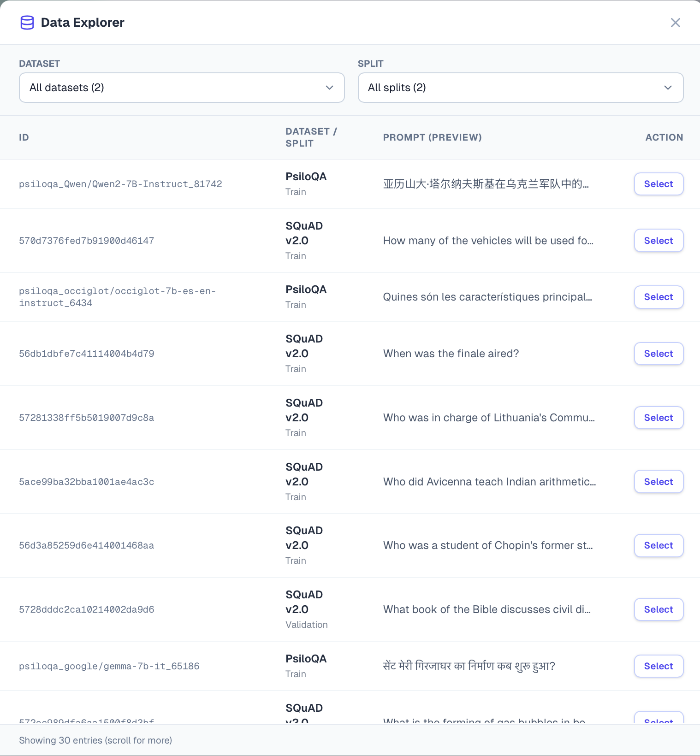Click the ACTION column header
This screenshot has height=756, width=700.
tap(664, 137)
